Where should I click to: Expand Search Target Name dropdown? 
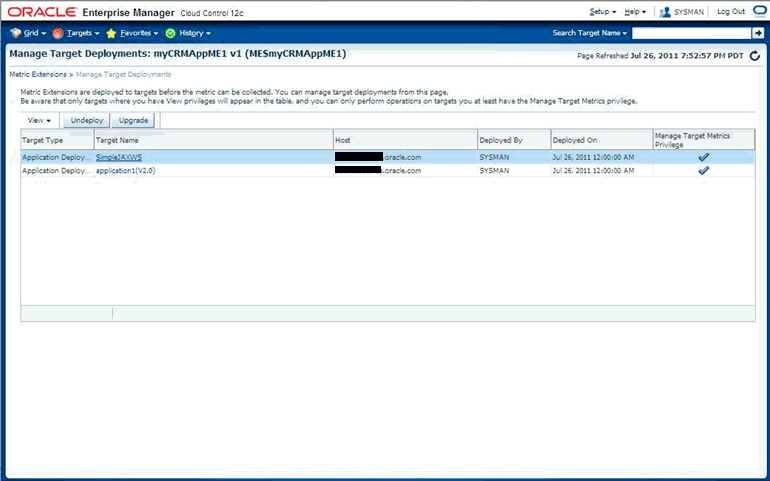click(590, 33)
